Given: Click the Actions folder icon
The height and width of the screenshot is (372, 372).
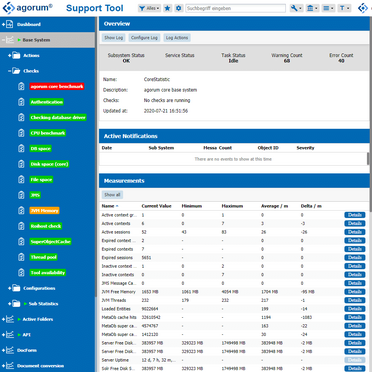Looking at the screenshot, I should coord(16,56).
